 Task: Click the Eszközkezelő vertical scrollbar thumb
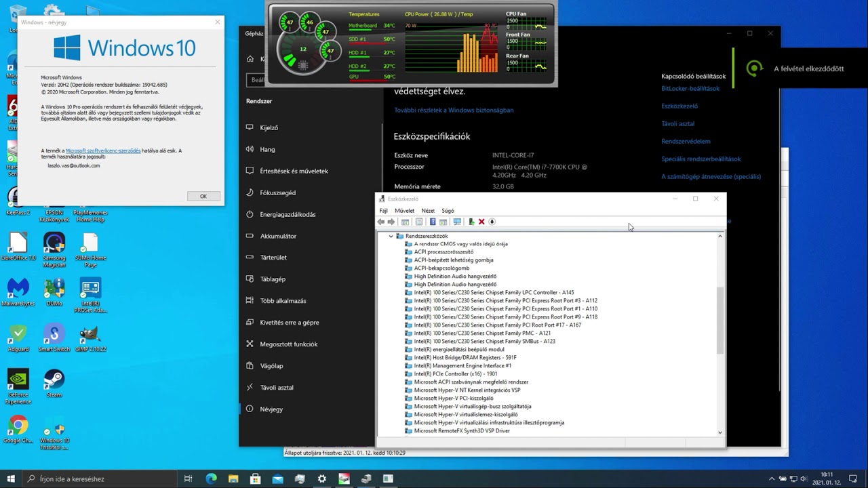(x=719, y=320)
